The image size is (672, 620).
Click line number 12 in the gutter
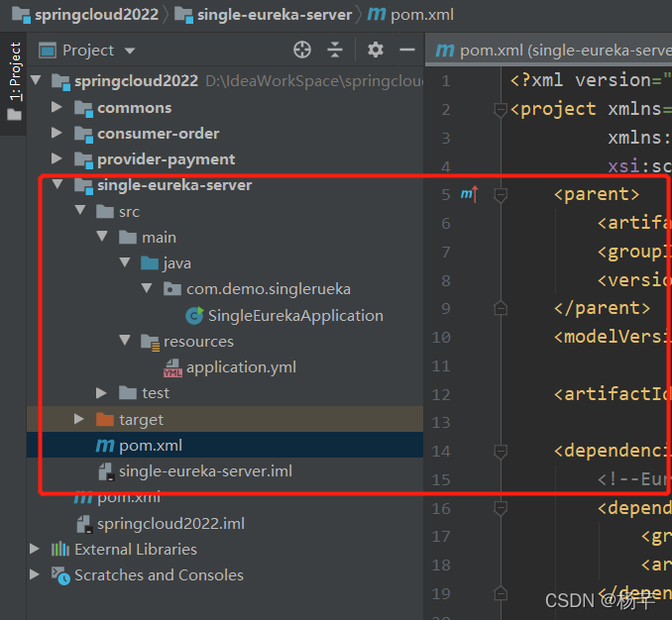coord(441,394)
